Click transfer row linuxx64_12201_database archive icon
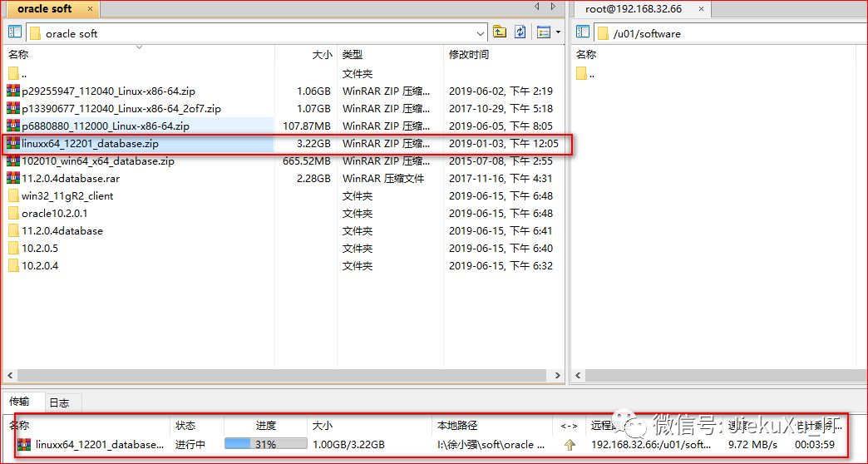The height and width of the screenshot is (464, 868). [24, 444]
